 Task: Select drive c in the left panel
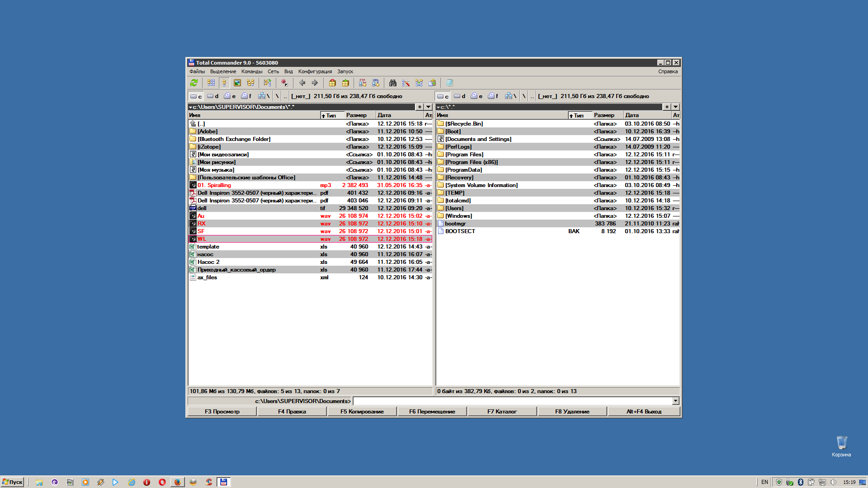[196, 96]
